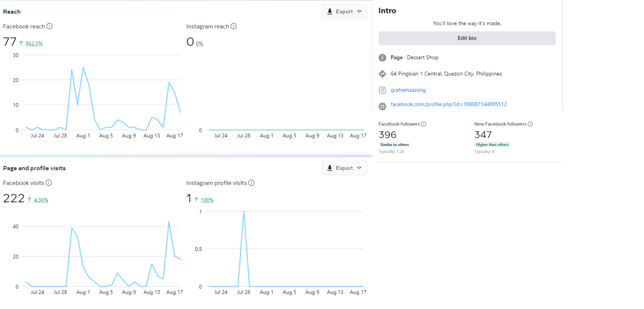Click New Facebook followers info icon
Screen dimensions: 644x309
(x=530, y=124)
